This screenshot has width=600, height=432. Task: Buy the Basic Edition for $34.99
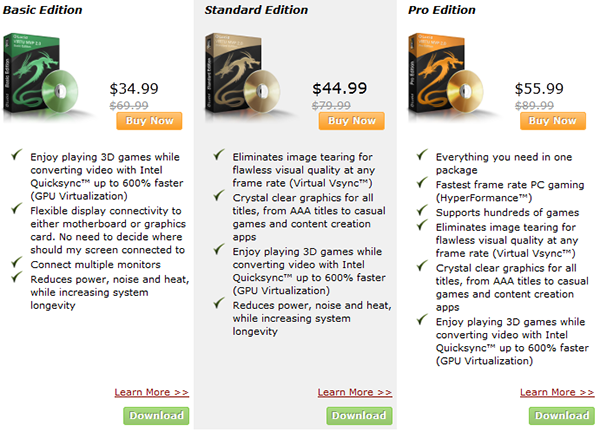(x=149, y=121)
